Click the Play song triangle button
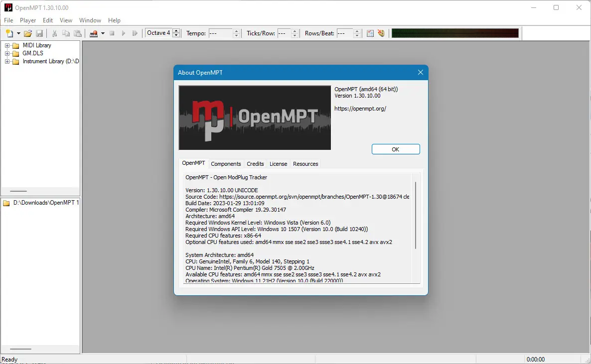 pyautogui.click(x=123, y=33)
